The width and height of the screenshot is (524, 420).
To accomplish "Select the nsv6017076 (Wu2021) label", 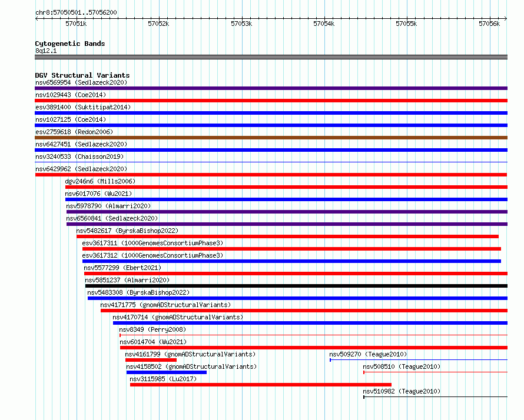I will (98, 194).
